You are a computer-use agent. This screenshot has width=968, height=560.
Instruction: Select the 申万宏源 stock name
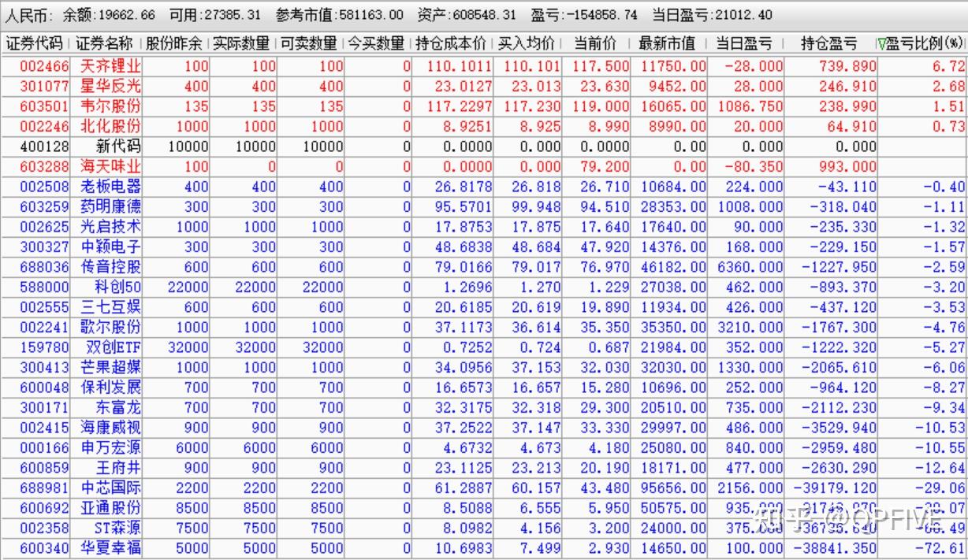point(110,447)
